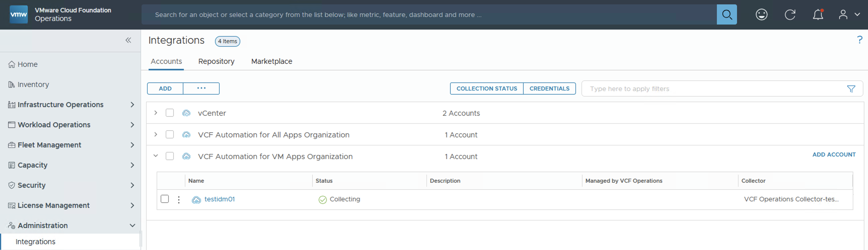This screenshot has width=868, height=250.
Task: Collapse the left navigation sidebar
Action: (128, 40)
